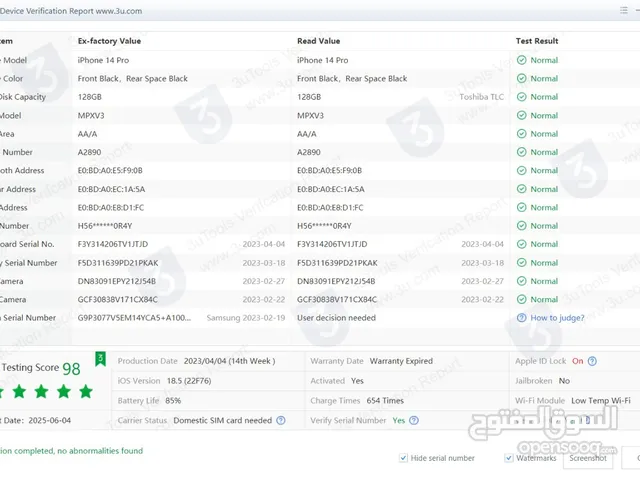Screen dimensions: 640x480
Task: Click Normal check icon in H56******0R4Y row
Action: 521,226
